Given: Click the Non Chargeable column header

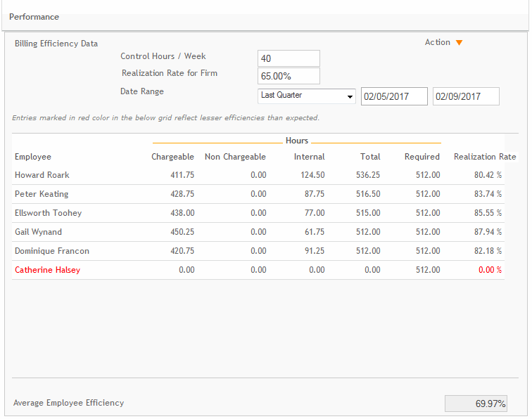Looking at the screenshot, I should [x=235, y=157].
